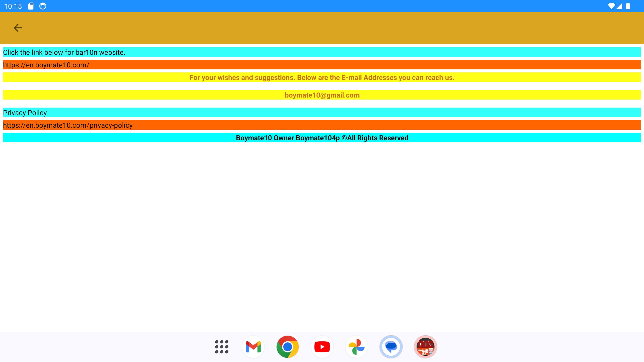Tap the 10:15 clock in status bar
Screen dimensions: 644x362
pos(13,6)
